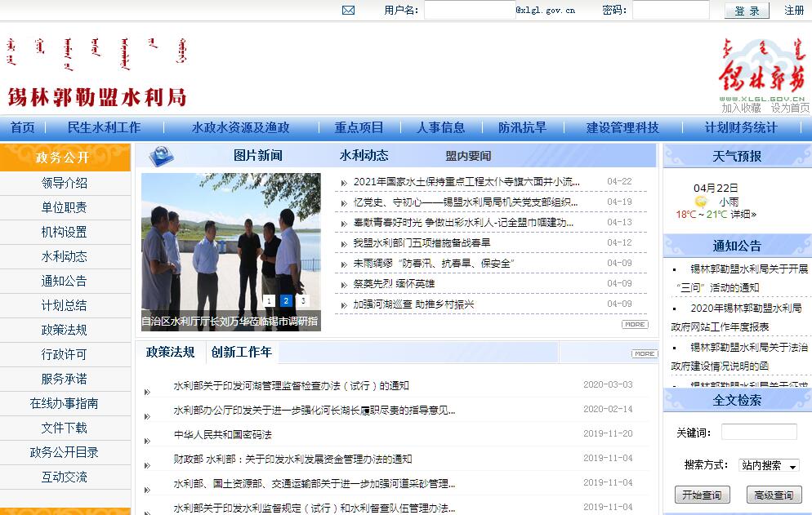Click the MORE icon beside policy tabs
812x515 pixels.
(x=644, y=353)
